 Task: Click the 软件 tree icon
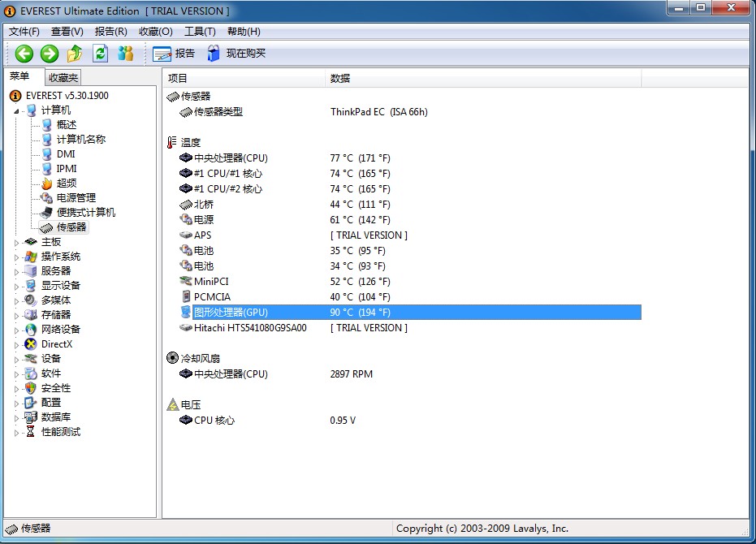tap(31, 373)
